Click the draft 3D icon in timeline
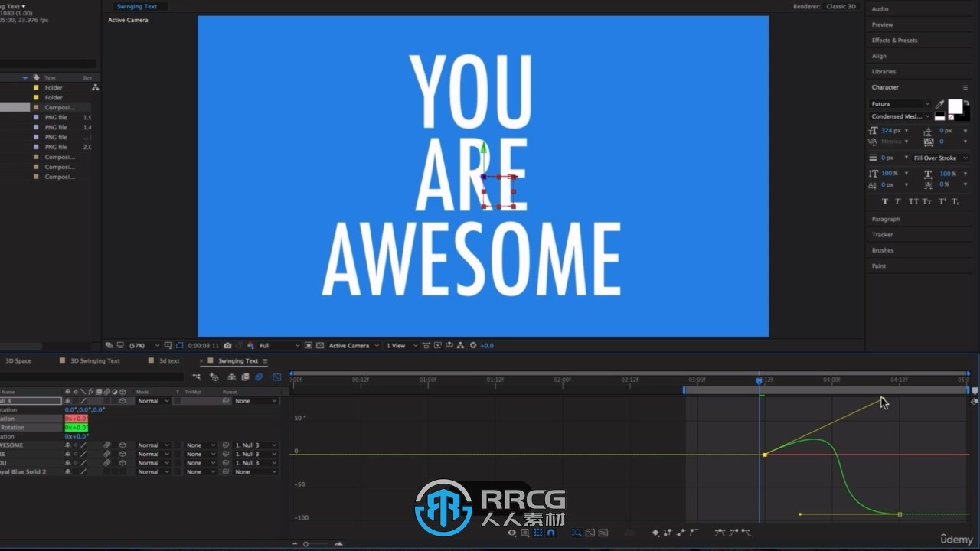Image resolution: width=980 pixels, height=551 pixels. pyautogui.click(x=214, y=377)
